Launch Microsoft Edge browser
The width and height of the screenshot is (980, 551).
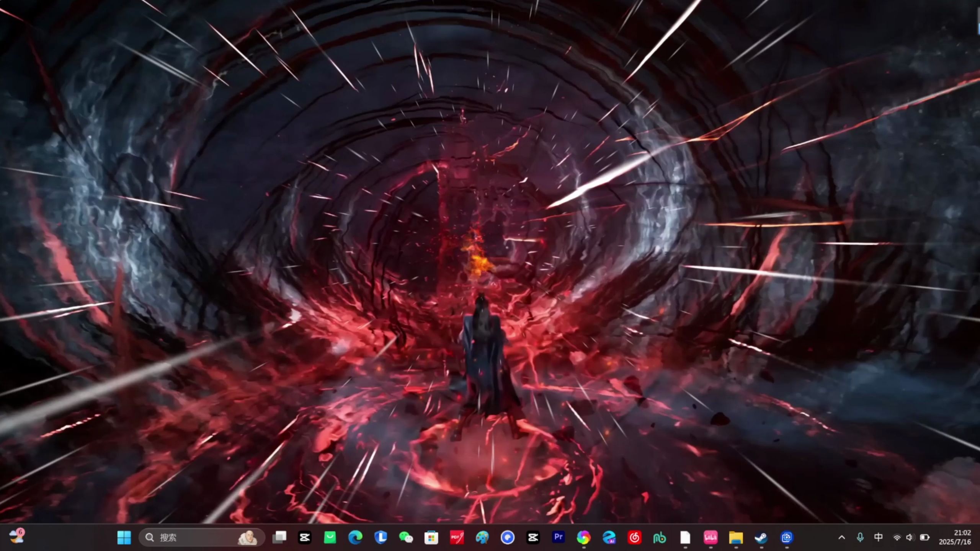point(355,538)
